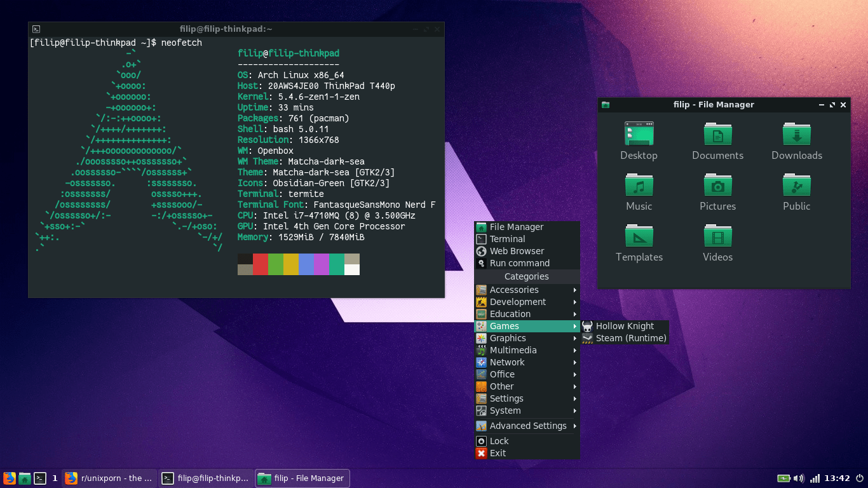Screen dimensions: 868x488
Task: Choose Exit in the menu
Action: coord(527,453)
